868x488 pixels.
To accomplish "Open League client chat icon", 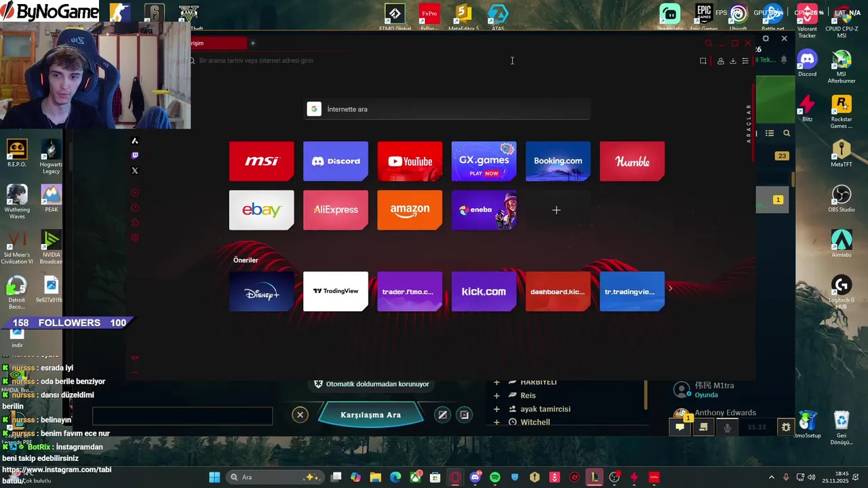I will (x=679, y=427).
